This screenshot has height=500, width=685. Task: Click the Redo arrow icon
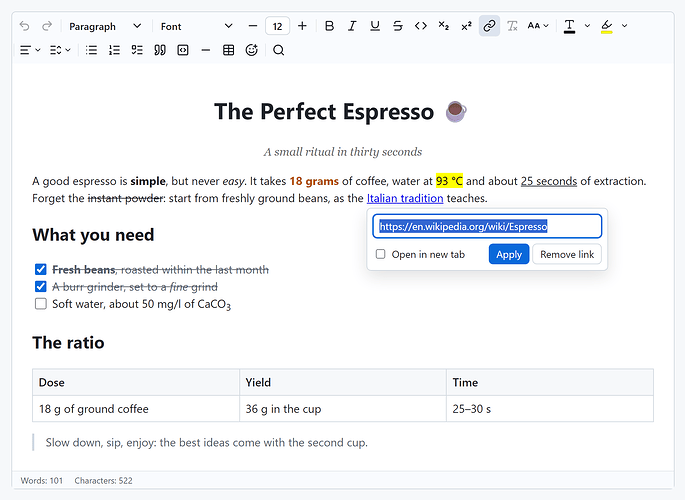click(47, 26)
